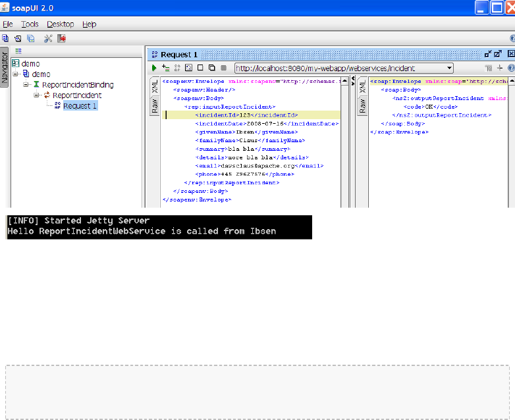Click the workspace icon beside top demo node

pyautogui.click(x=15, y=63)
